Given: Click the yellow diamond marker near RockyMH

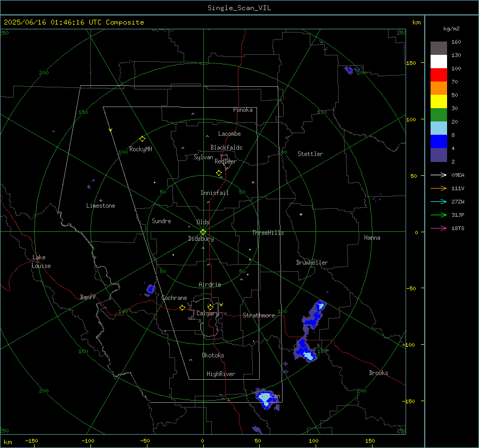Looking at the screenshot, I should 142,139.
